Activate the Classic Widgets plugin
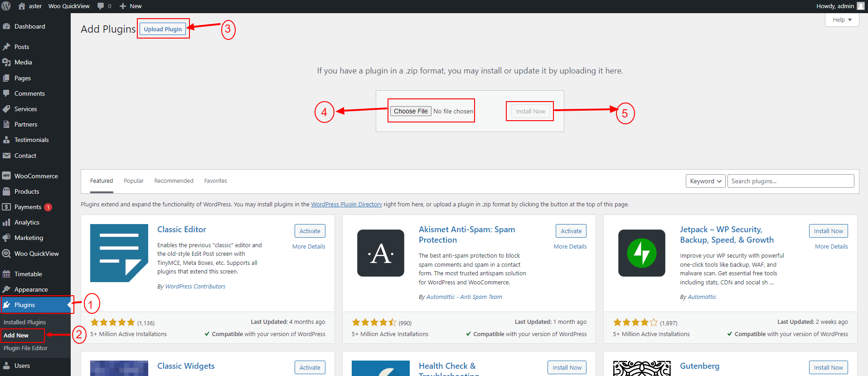Screen dimensions: 868x376 [310, 367]
